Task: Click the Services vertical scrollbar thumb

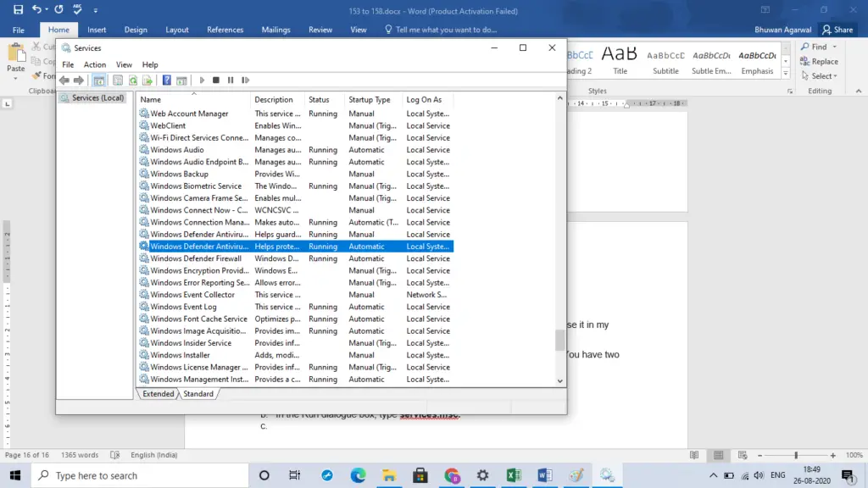Action: tap(559, 340)
